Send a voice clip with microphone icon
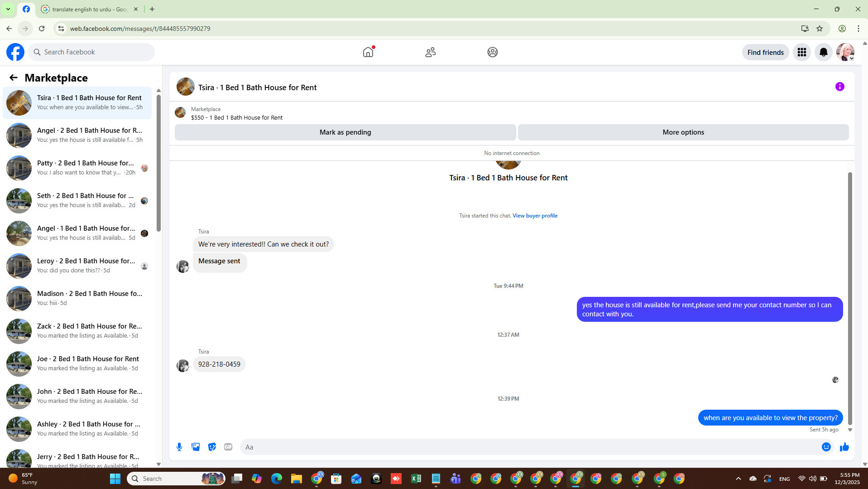The image size is (868, 489). pyautogui.click(x=179, y=447)
